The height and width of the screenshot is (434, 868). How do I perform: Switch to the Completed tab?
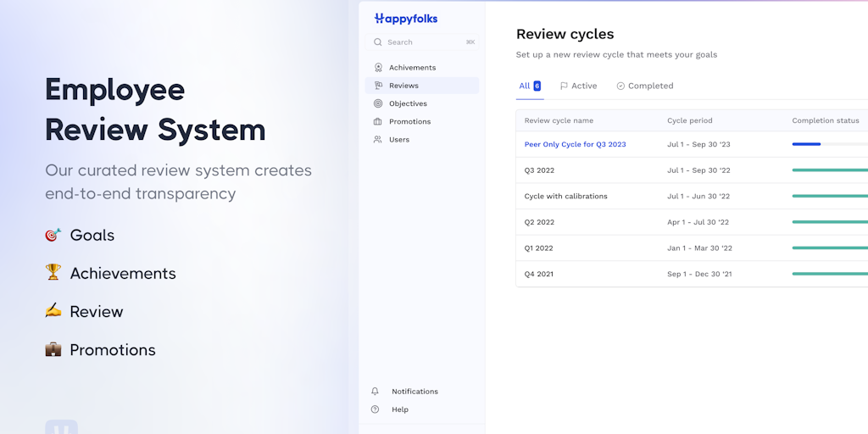(x=645, y=86)
